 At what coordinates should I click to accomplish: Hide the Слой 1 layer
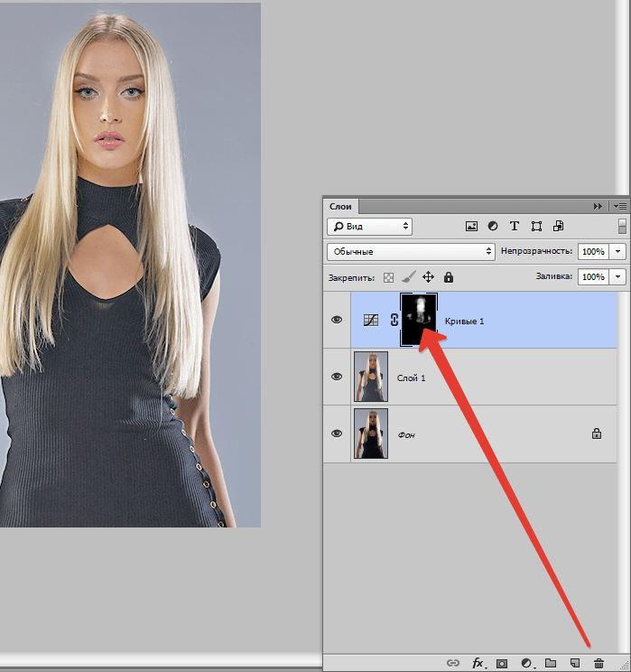tap(337, 377)
